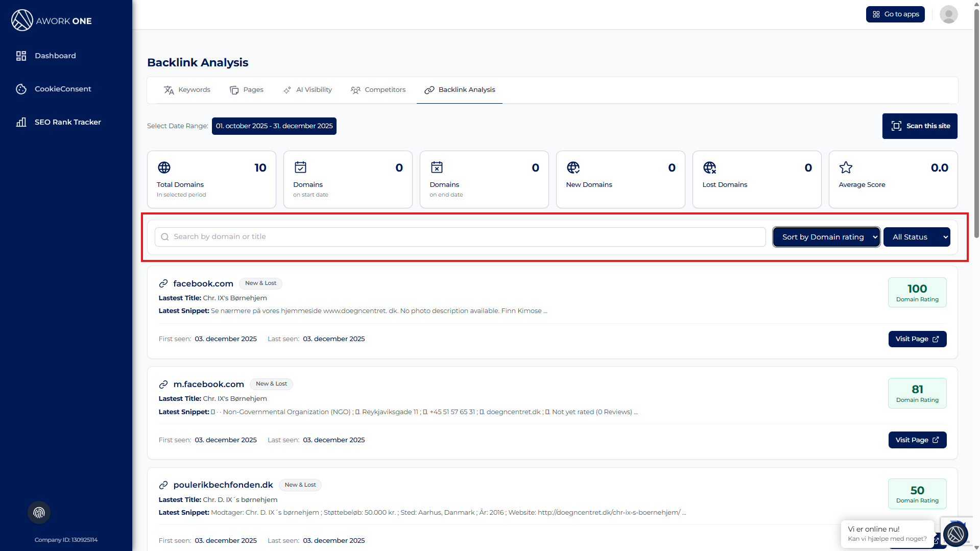This screenshot has width=980, height=551.
Task: Expand the All Status filter dropdown
Action: pos(916,237)
